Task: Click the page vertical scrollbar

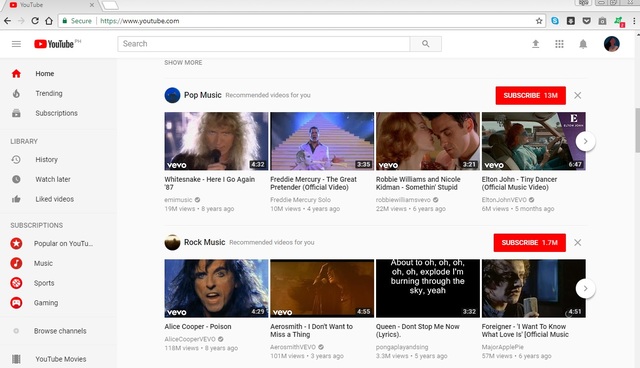Action: click(x=637, y=131)
